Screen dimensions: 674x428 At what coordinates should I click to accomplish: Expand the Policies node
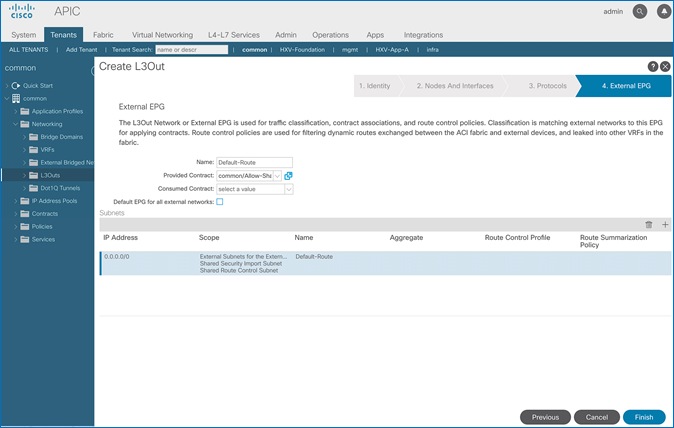(15, 226)
